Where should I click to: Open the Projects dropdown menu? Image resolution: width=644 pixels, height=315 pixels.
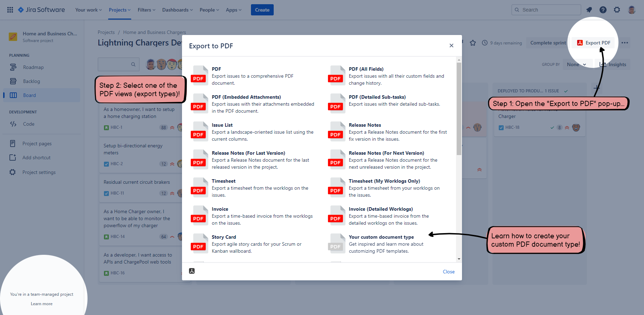point(120,10)
